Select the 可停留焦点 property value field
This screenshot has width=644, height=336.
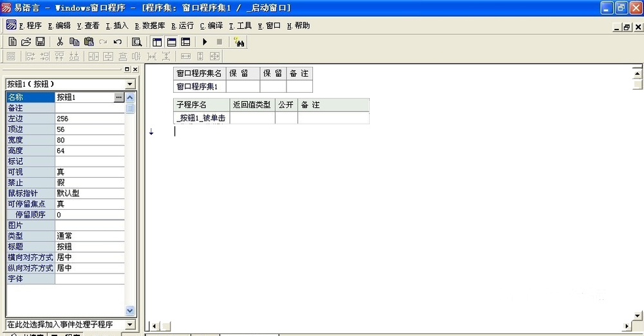tap(90, 204)
